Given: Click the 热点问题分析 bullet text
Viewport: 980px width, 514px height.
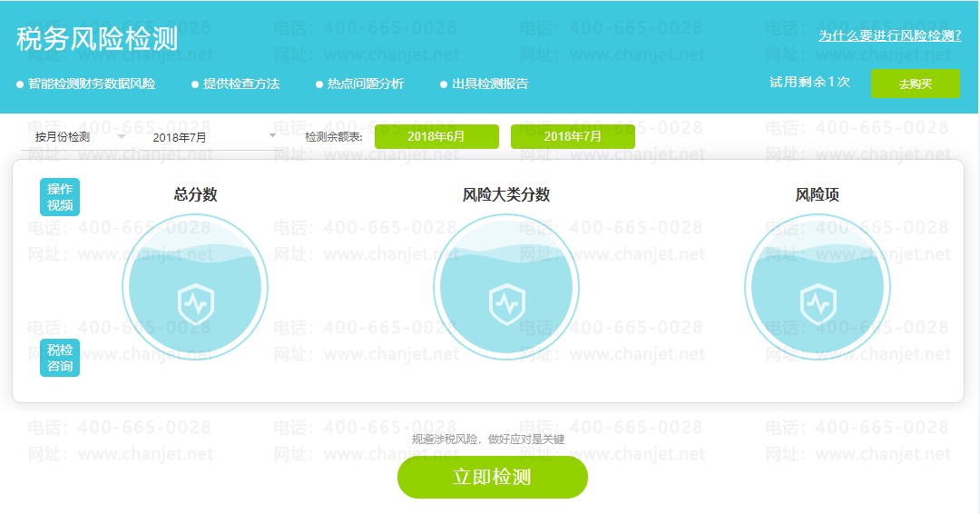Looking at the screenshot, I should coord(366,84).
